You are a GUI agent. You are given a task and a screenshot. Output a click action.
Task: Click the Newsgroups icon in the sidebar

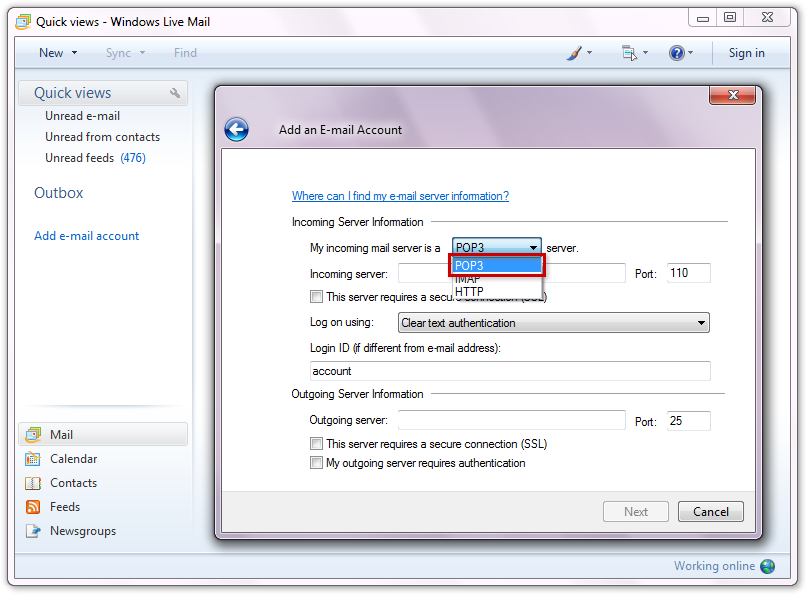33,531
